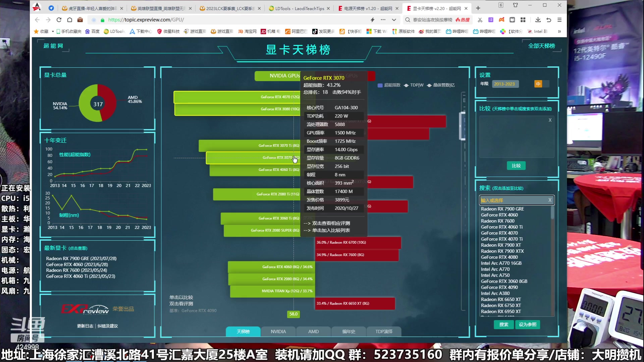The image size is (644, 362).
Task: Open the 更新日志 changelog link
Action: (x=85, y=326)
